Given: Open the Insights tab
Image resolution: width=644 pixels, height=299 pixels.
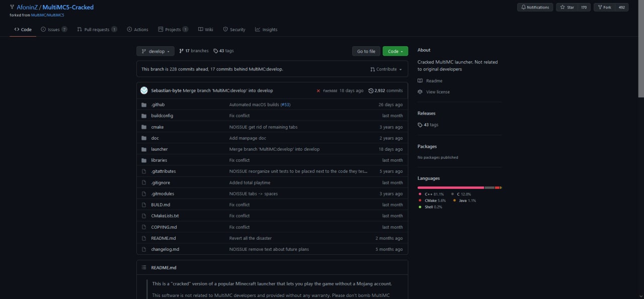Looking at the screenshot, I should pyautogui.click(x=266, y=30).
